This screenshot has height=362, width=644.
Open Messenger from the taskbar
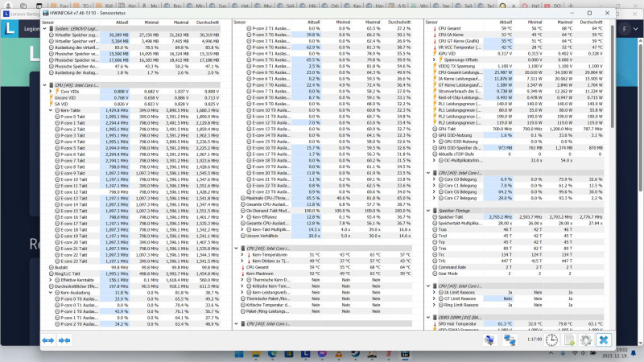point(322,354)
